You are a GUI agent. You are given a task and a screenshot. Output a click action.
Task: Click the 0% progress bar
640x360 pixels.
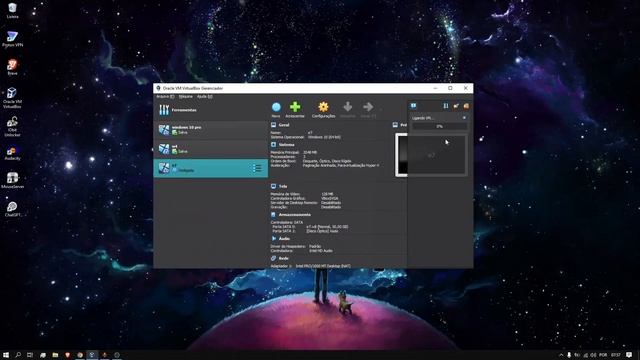coord(439,127)
